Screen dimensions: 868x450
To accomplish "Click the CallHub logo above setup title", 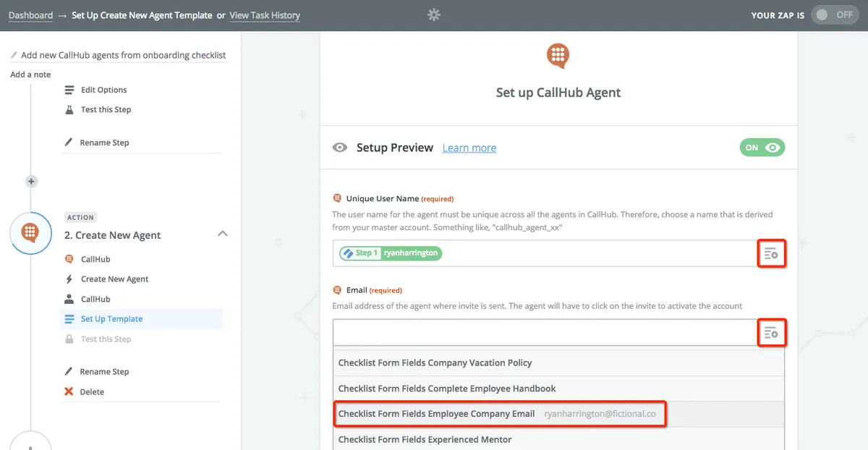I will click(558, 56).
